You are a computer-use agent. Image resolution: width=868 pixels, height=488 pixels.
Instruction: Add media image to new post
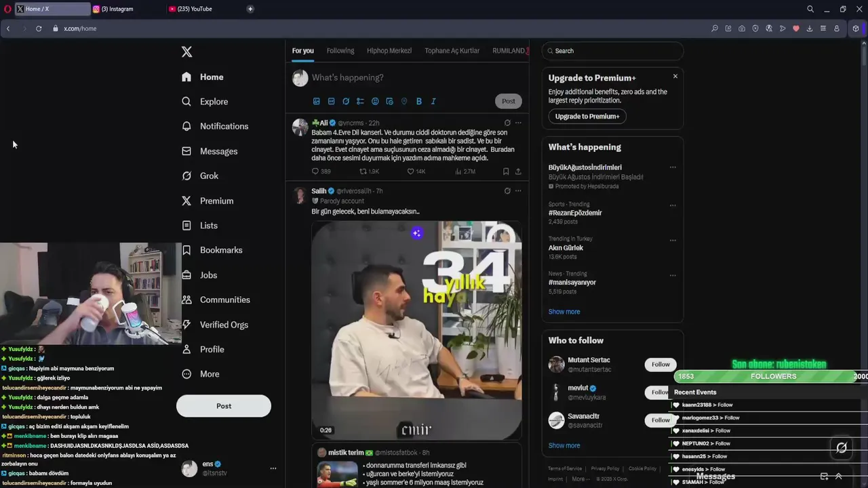pyautogui.click(x=316, y=101)
